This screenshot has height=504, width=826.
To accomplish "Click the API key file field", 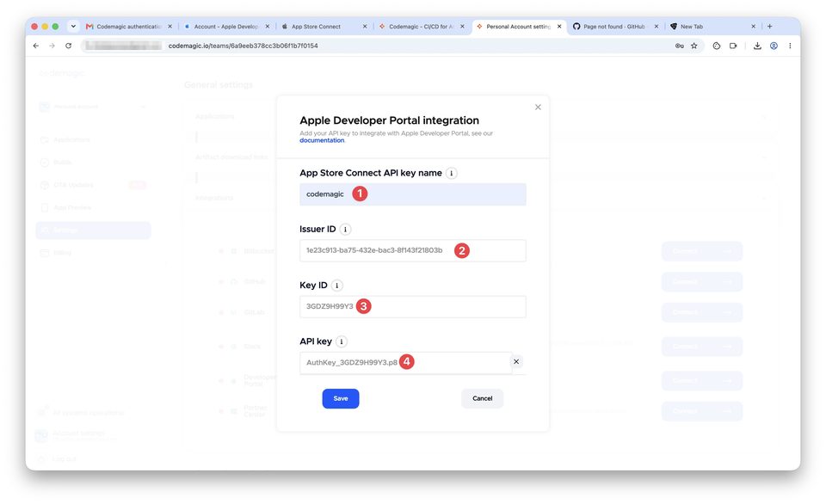I will point(405,363).
